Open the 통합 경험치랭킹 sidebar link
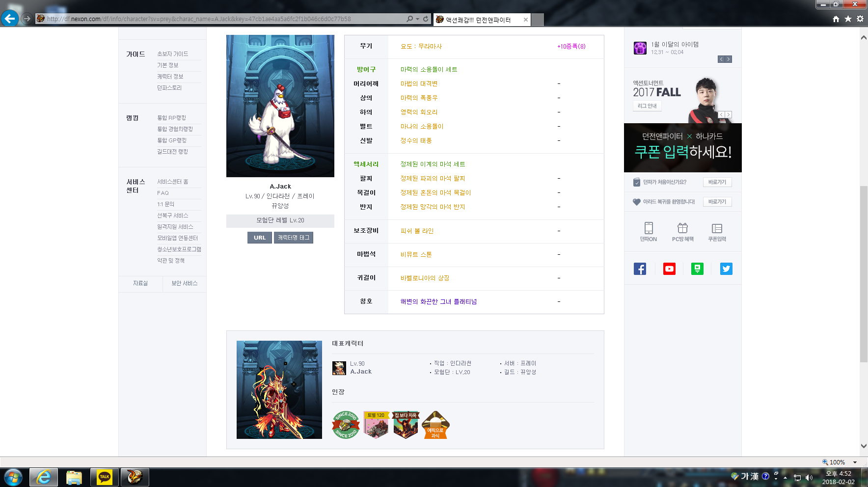The width and height of the screenshot is (868, 487). click(175, 129)
